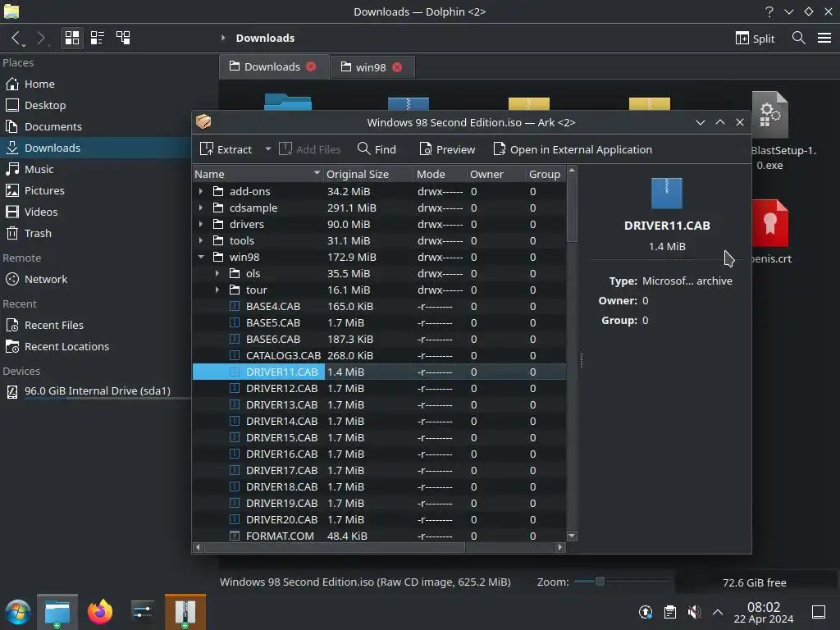Switch Dolphin to icons view mode
The width and height of the screenshot is (840, 630).
pos(72,38)
